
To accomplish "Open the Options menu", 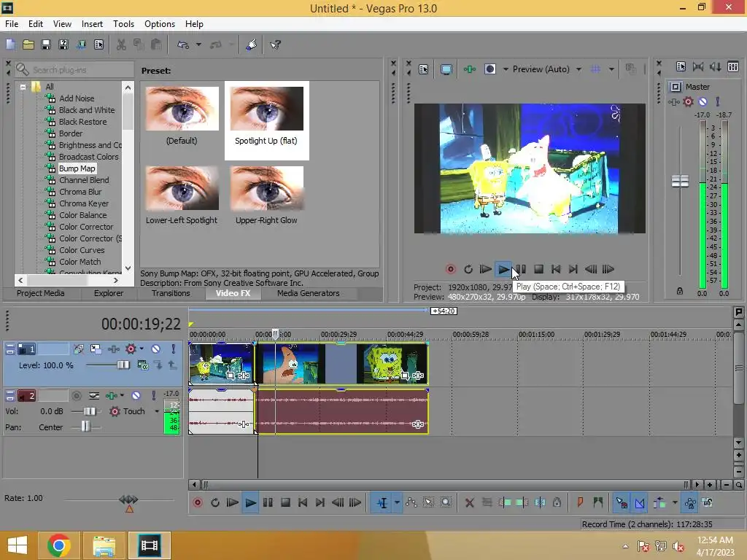I will (160, 24).
